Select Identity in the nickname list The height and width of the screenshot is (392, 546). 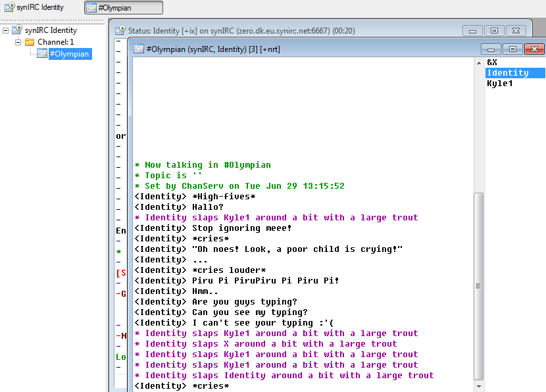[x=507, y=73]
